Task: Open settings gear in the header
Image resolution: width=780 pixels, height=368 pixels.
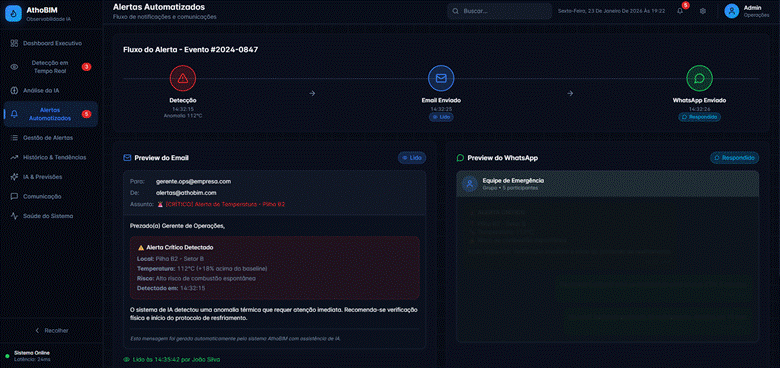Action: 702,11
